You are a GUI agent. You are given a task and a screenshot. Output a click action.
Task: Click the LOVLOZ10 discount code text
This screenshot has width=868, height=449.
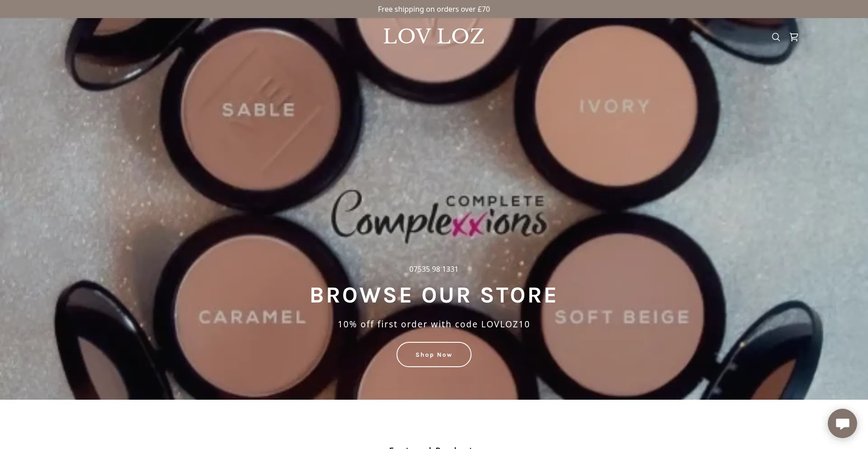click(505, 324)
